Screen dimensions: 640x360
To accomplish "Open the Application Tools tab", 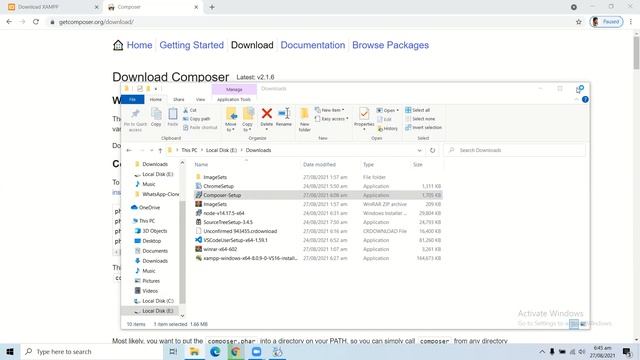I will 234,99.
